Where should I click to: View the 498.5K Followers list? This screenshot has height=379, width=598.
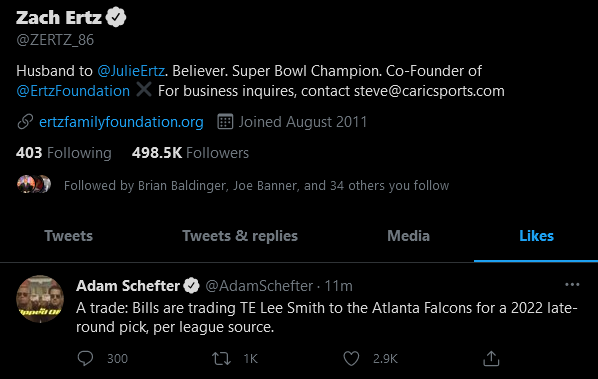[x=190, y=153]
